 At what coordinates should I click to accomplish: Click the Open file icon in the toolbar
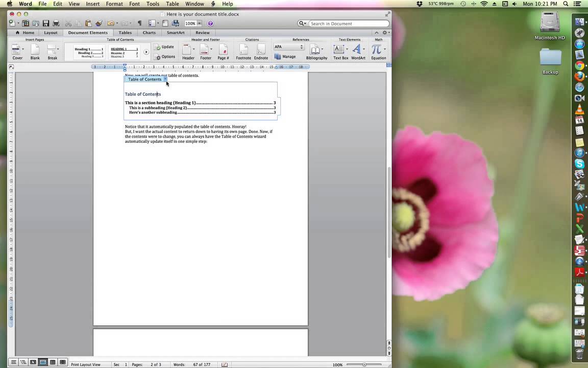(36, 24)
